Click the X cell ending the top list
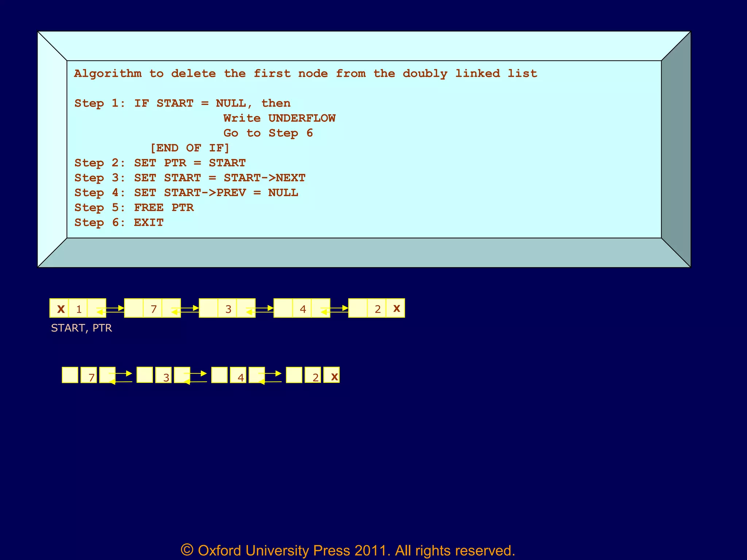This screenshot has width=747, height=560. (x=396, y=308)
